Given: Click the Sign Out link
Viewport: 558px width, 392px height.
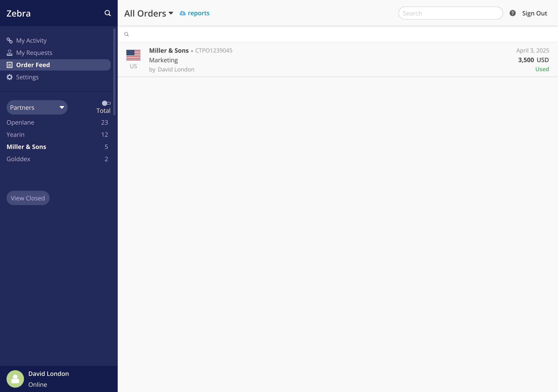Looking at the screenshot, I should click(534, 13).
